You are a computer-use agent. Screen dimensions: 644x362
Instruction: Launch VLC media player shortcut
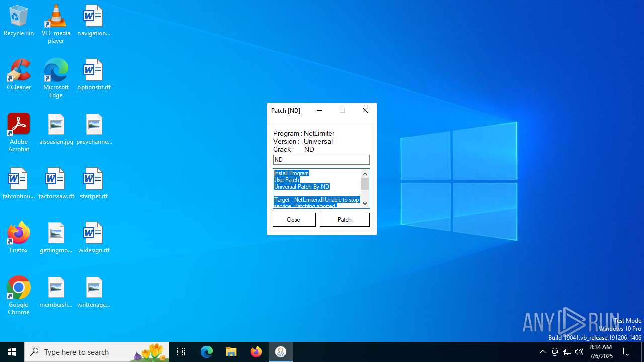coord(56,24)
